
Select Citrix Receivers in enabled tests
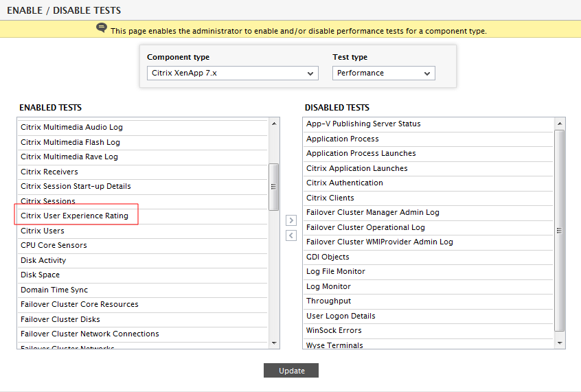[143, 172]
